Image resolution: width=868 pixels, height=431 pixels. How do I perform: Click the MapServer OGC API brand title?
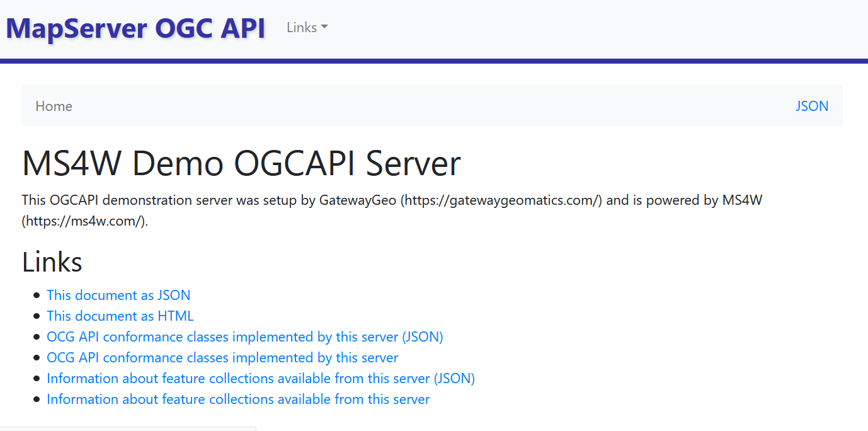pos(135,28)
